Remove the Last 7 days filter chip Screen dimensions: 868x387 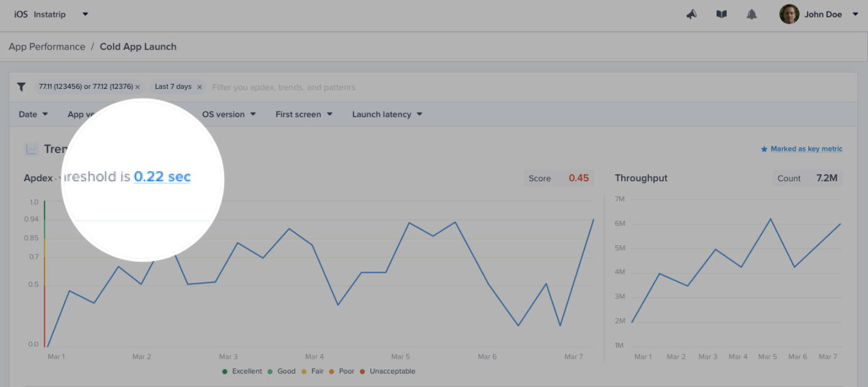200,87
